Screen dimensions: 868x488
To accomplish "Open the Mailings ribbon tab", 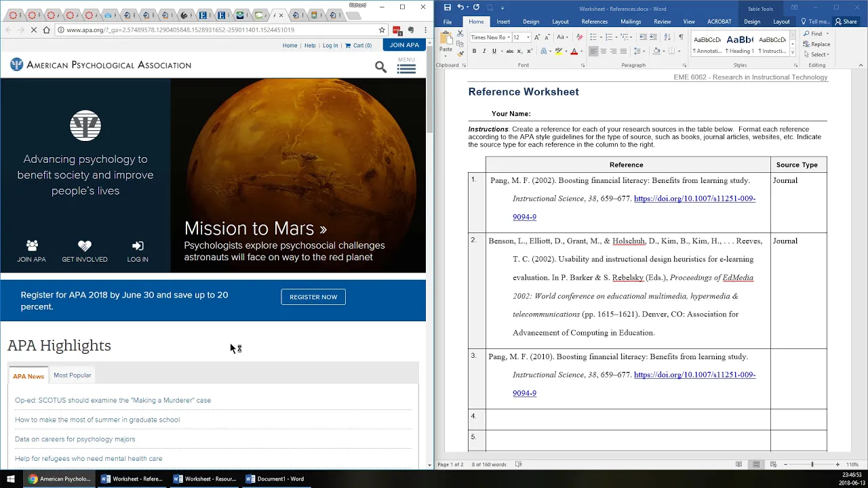I will click(631, 22).
